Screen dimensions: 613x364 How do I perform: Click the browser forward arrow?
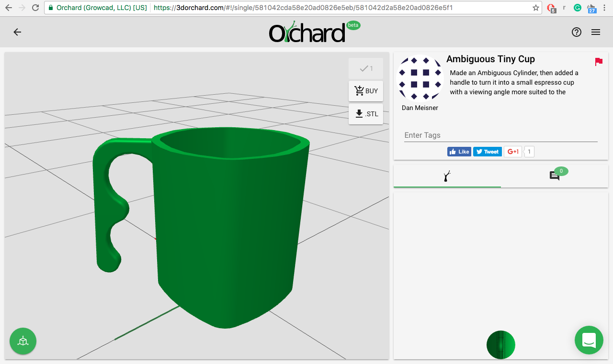(x=22, y=8)
